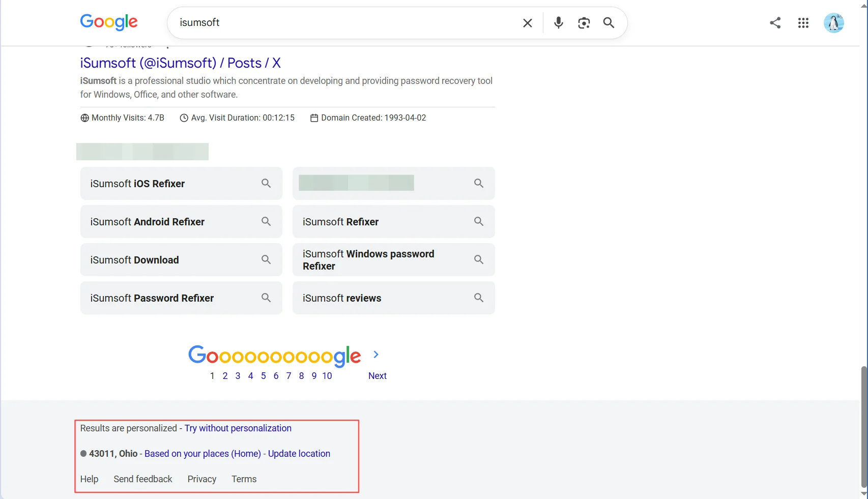
Task: Click the 43011, Ohio location text
Action: [x=113, y=454]
